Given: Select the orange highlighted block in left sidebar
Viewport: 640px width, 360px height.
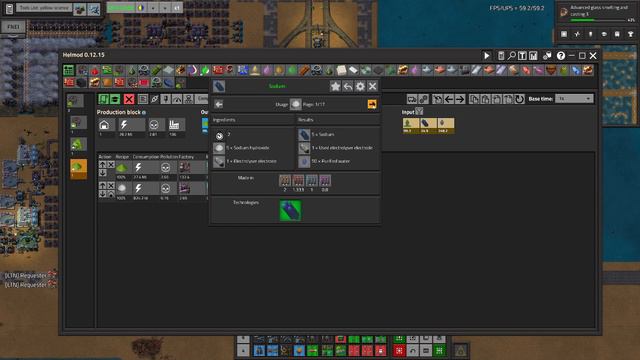Looking at the screenshot, I should click(78, 169).
